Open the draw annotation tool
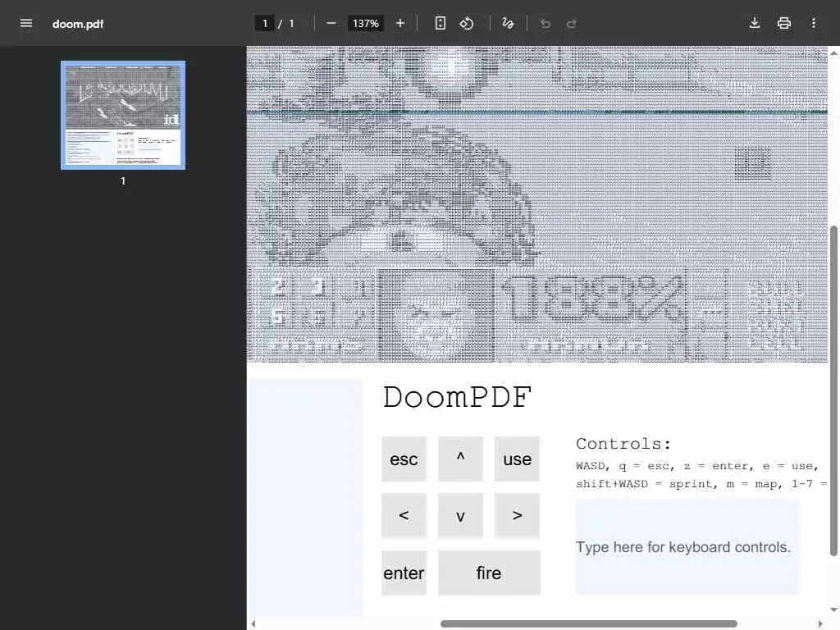This screenshot has height=630, width=840. [507, 23]
